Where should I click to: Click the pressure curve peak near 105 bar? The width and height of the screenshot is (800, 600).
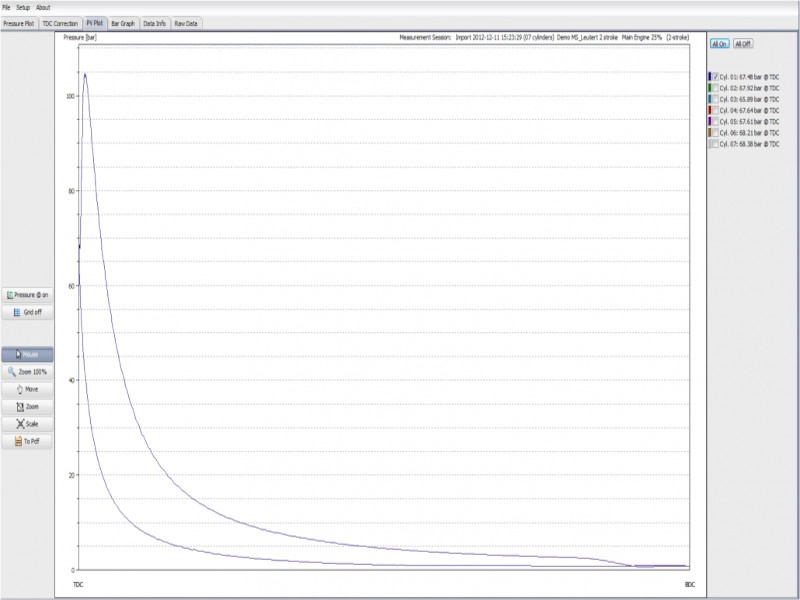tap(85, 74)
